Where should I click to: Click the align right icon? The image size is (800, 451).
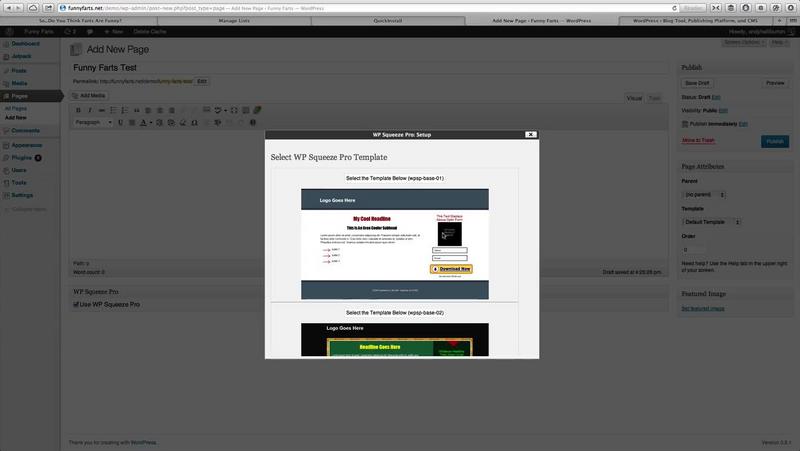tap(171, 110)
